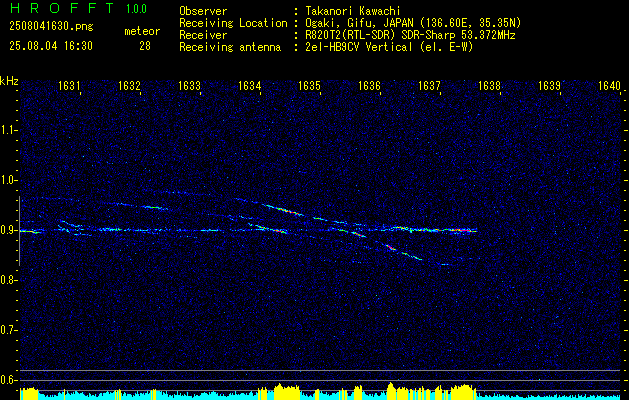Click the 1.0 kHz axis label

point(8,181)
